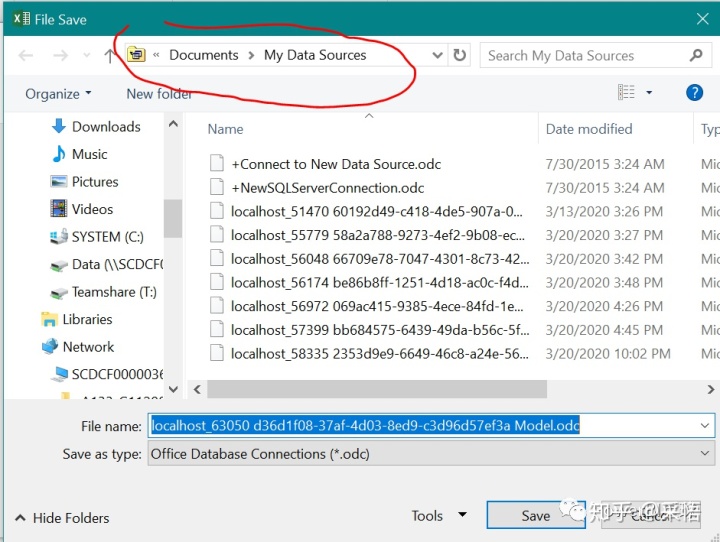Open the Organize menu
This screenshot has width=720, height=542.
[58, 94]
